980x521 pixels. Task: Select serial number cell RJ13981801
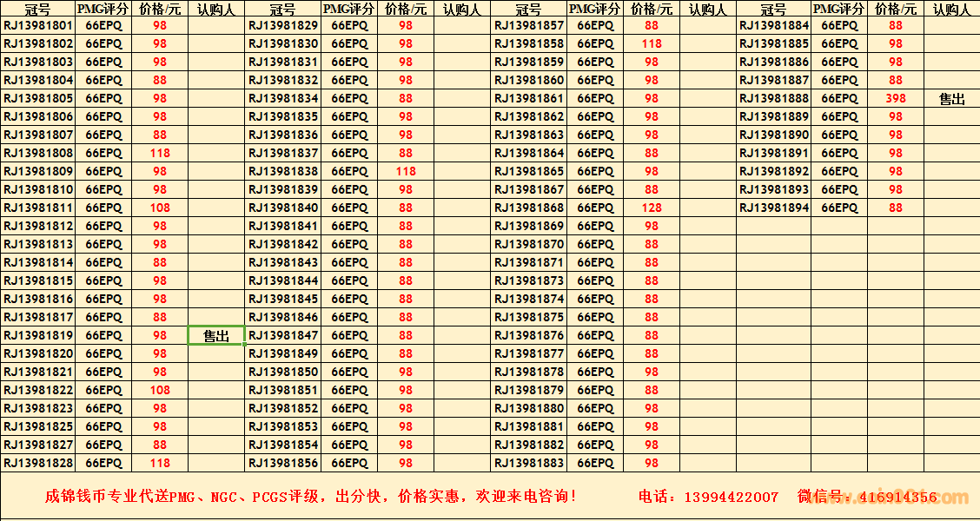38,25
